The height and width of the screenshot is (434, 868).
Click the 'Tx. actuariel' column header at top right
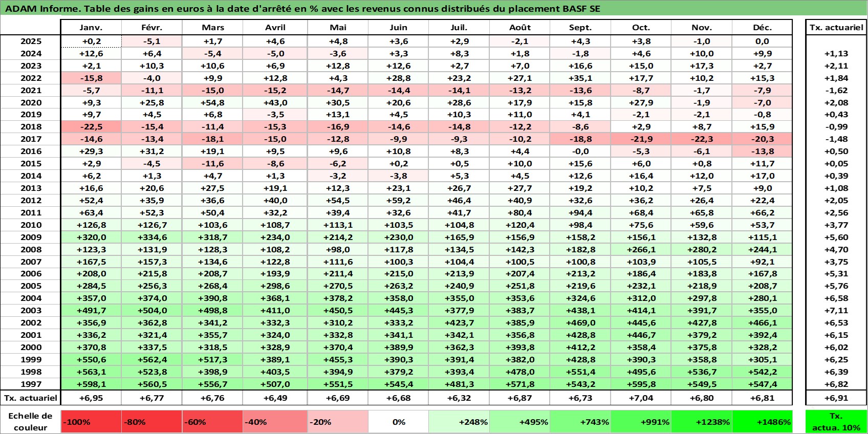coord(836,27)
